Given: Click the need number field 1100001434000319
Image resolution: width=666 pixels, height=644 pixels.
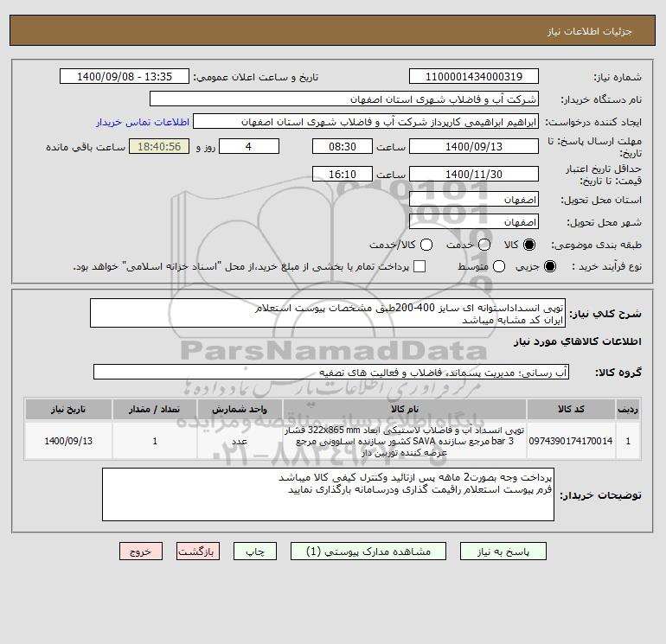Looking at the screenshot, I should [474, 76].
